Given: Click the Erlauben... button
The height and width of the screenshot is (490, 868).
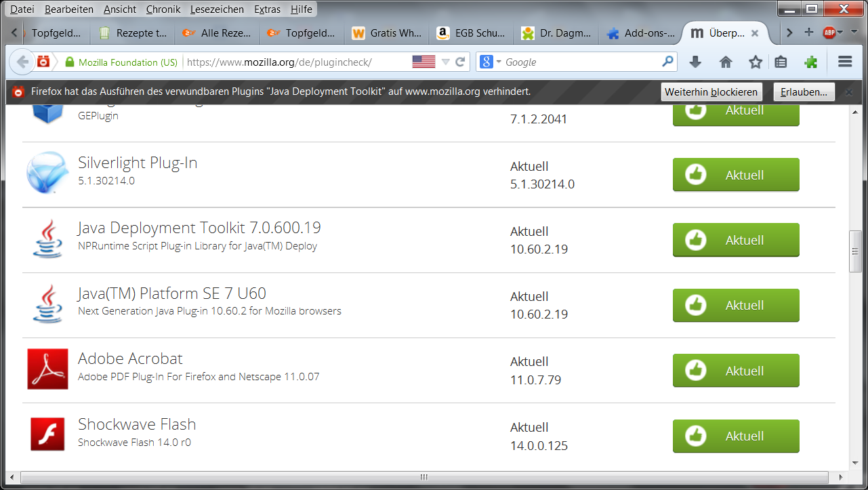Looking at the screenshot, I should (804, 92).
